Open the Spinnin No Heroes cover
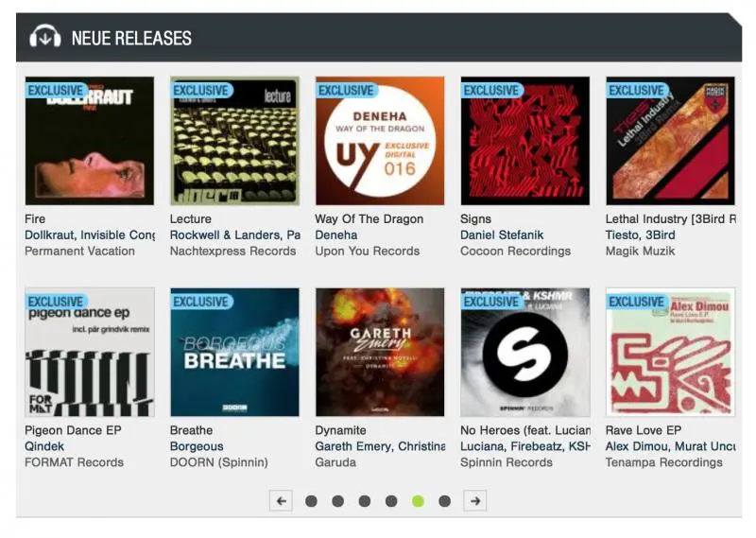Image resolution: width=756 pixels, height=538 pixels. [x=525, y=353]
